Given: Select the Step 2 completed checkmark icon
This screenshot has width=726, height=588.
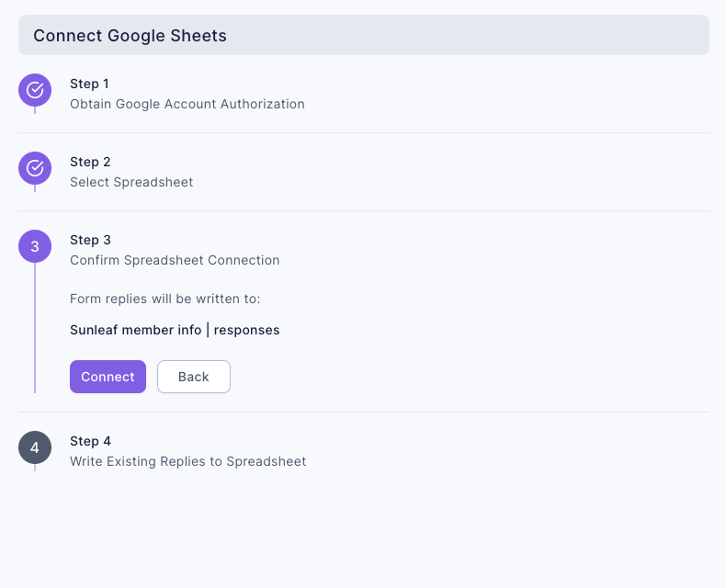Looking at the screenshot, I should [x=35, y=168].
